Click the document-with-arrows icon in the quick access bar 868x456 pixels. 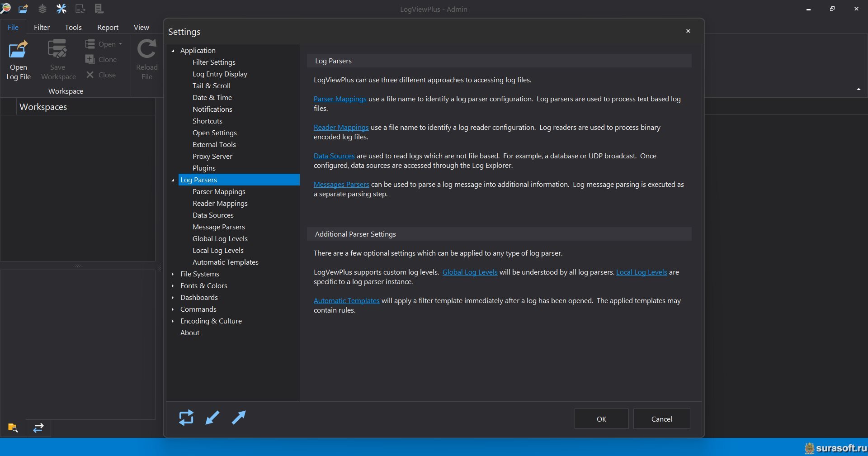tap(80, 9)
